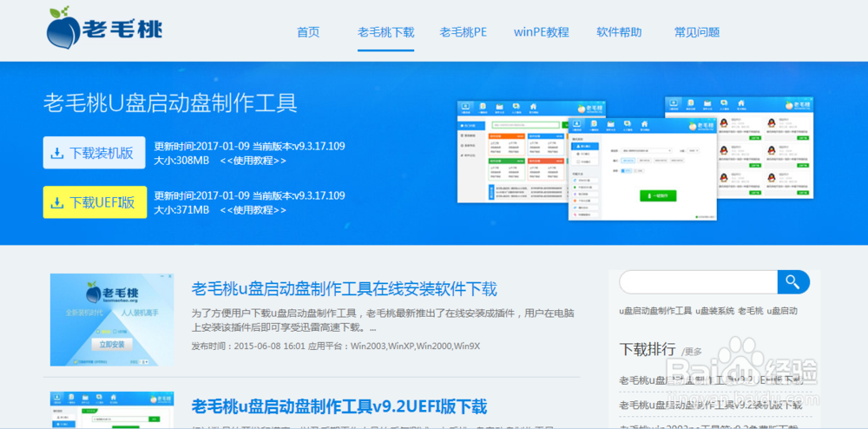868x429 pixels.
Task: Click the 老毛桃U盘启动盘制作工具 banner heading
Action: click(170, 103)
